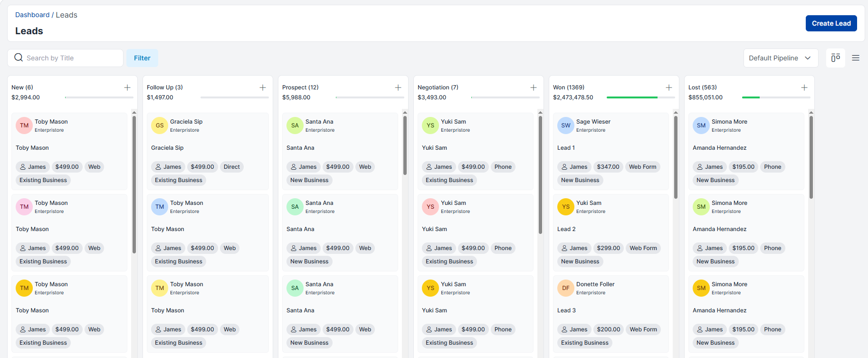This screenshot has height=358, width=868.
Task: Open the Default Pipeline dropdown
Action: (780, 58)
